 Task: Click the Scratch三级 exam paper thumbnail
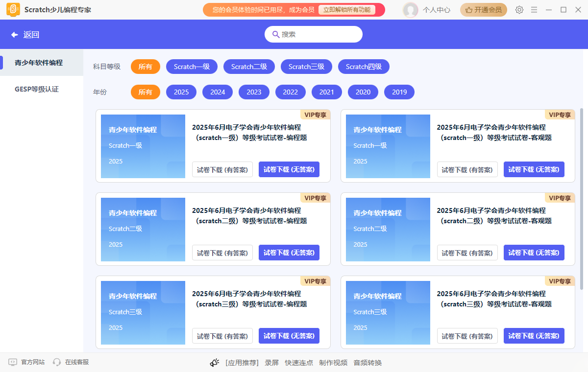point(143,313)
